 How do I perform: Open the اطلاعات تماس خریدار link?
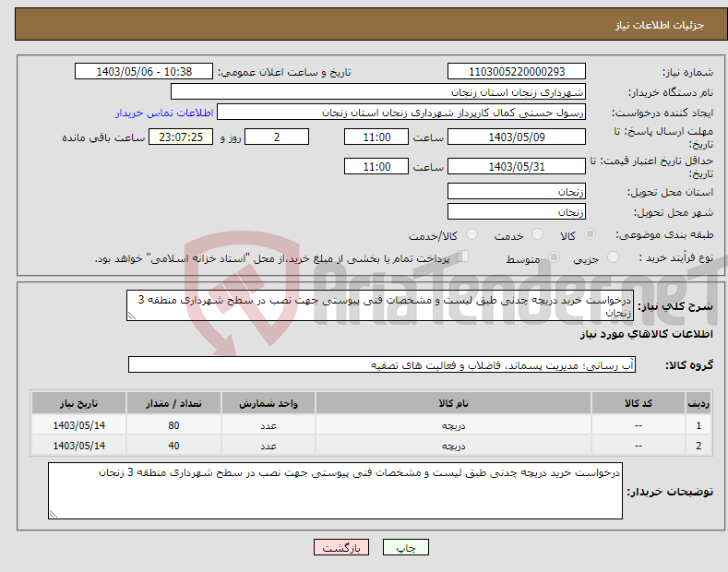(x=164, y=113)
